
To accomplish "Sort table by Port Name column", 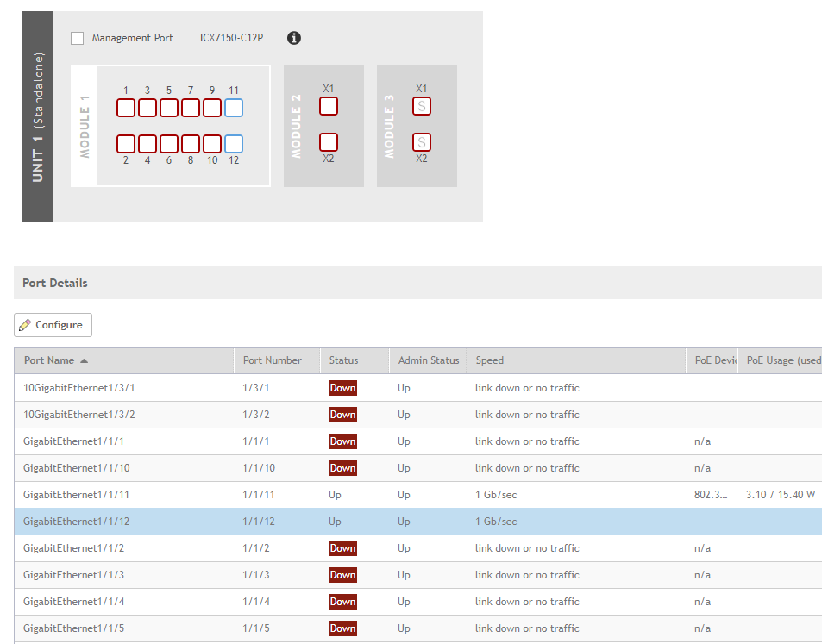I will tap(56, 360).
